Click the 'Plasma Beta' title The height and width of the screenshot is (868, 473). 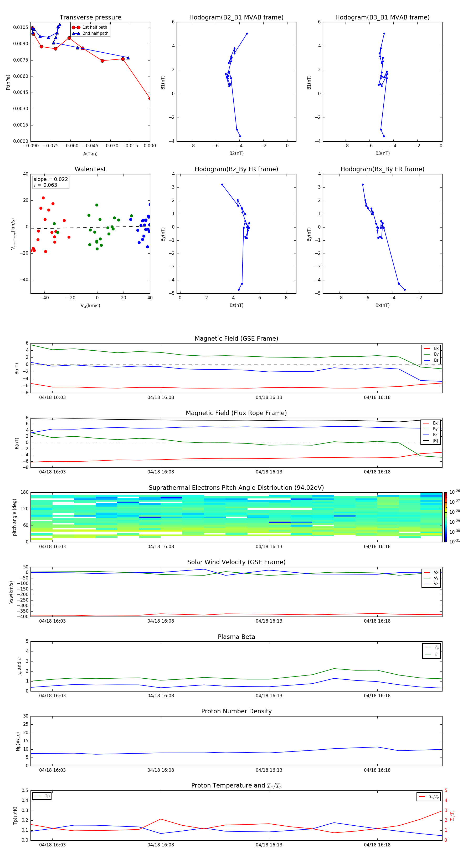pos(236,637)
